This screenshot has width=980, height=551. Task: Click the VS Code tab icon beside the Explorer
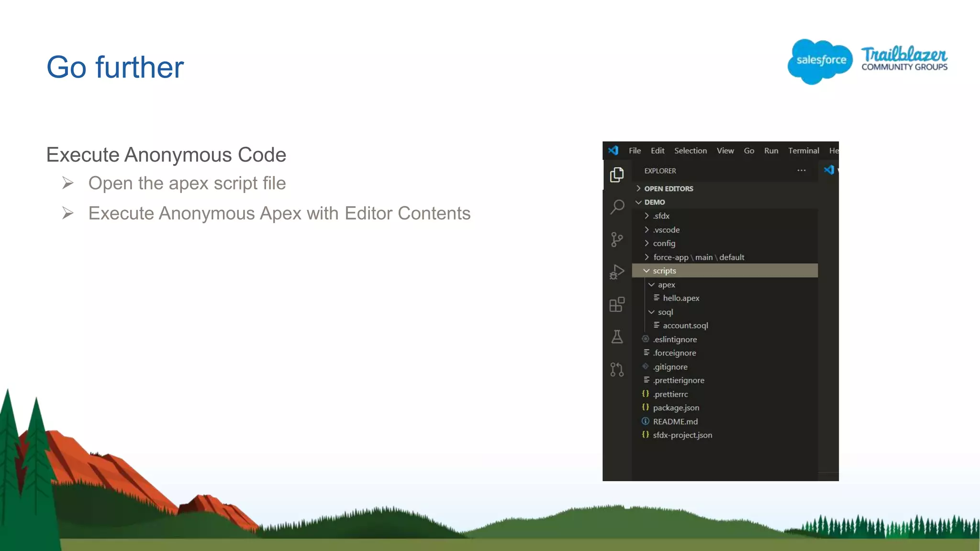[829, 170]
